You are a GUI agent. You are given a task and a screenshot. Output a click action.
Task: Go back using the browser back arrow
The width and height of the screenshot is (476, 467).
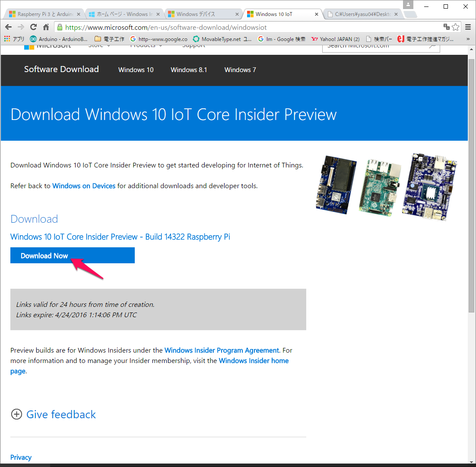[x=9, y=27]
